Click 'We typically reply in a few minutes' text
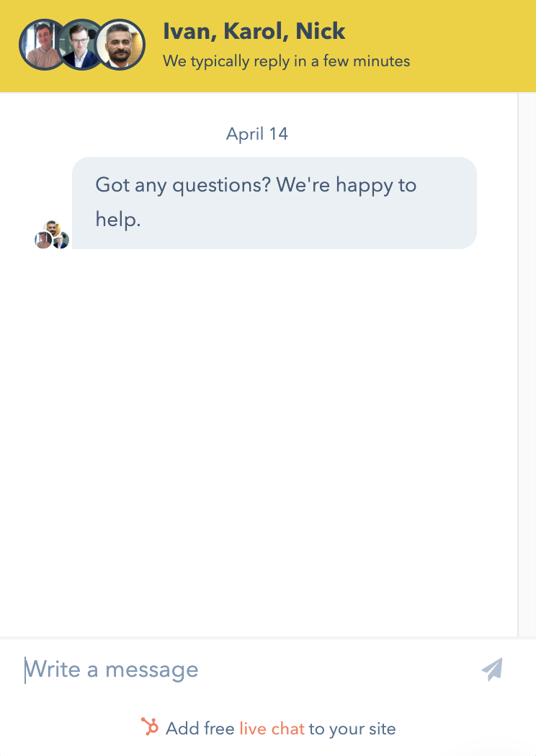This screenshot has width=536, height=756. [x=286, y=61]
